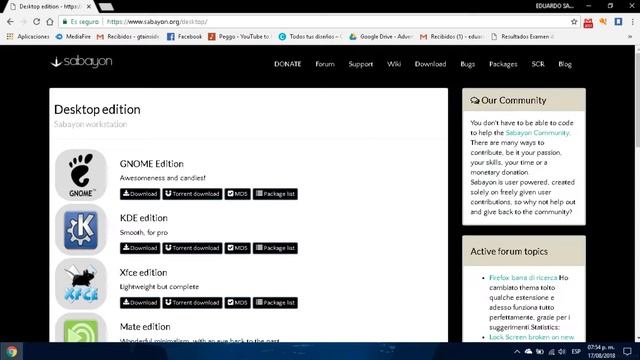Open Download navigation item

[x=430, y=64]
